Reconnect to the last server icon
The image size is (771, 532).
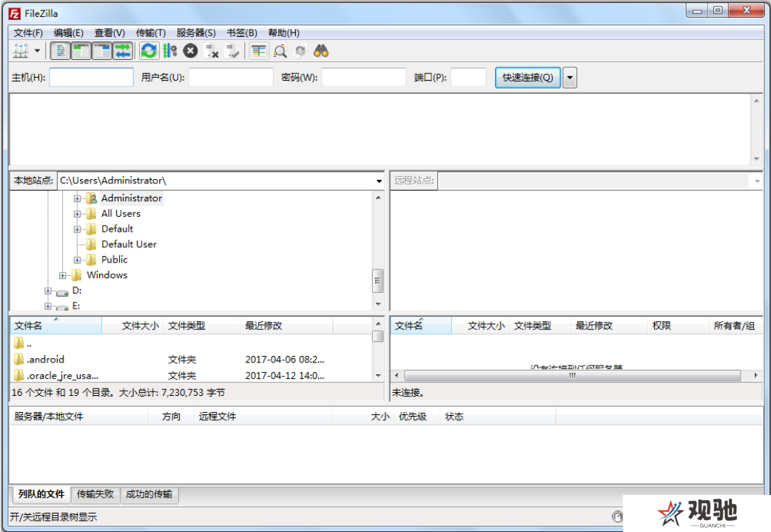[x=232, y=50]
